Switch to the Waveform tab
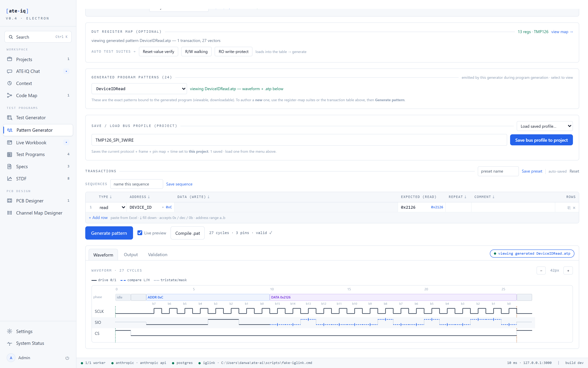This screenshot has width=588, height=368. click(x=103, y=255)
